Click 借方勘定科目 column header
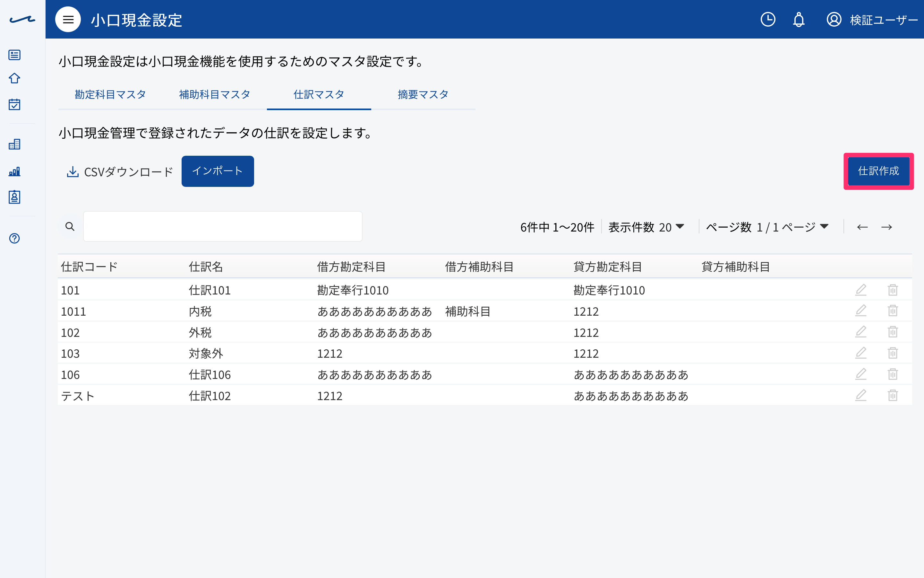 (x=351, y=267)
